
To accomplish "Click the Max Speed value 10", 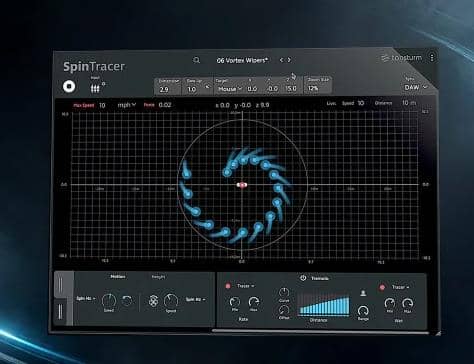I will pyautogui.click(x=102, y=105).
